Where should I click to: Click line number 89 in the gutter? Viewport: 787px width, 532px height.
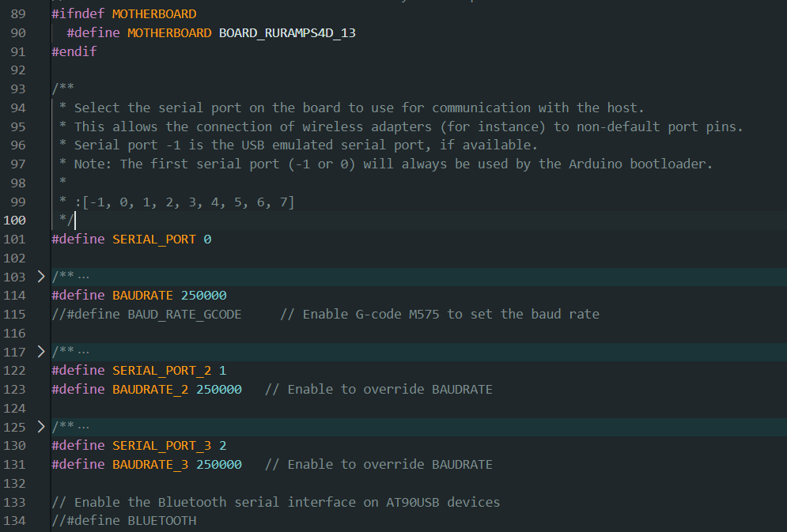[x=18, y=13]
